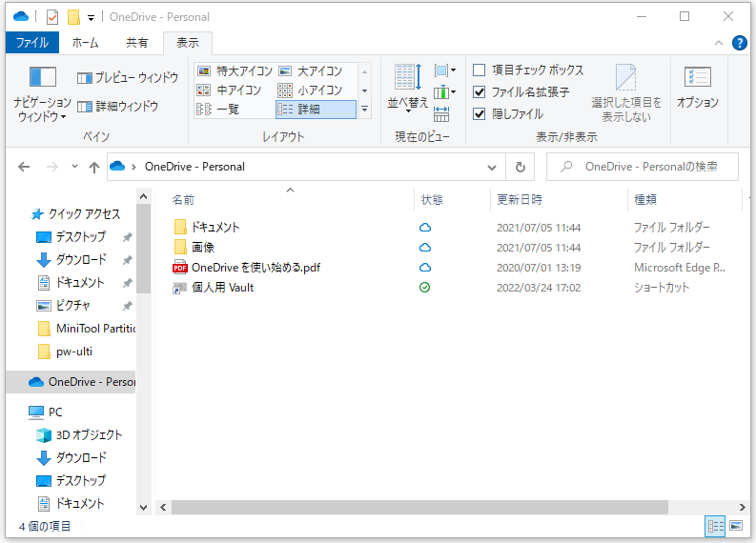Click the new folder quick access icon
756x543 pixels.
click(x=73, y=17)
